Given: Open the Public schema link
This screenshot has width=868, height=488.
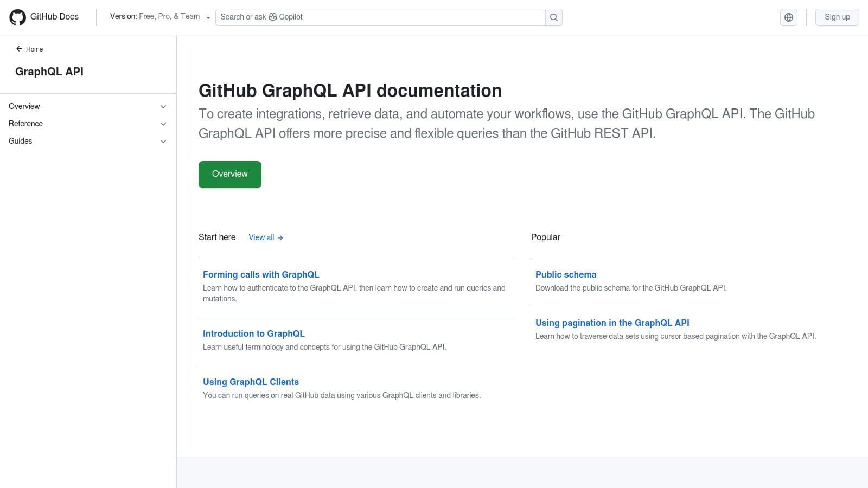Looking at the screenshot, I should pyautogui.click(x=566, y=274).
